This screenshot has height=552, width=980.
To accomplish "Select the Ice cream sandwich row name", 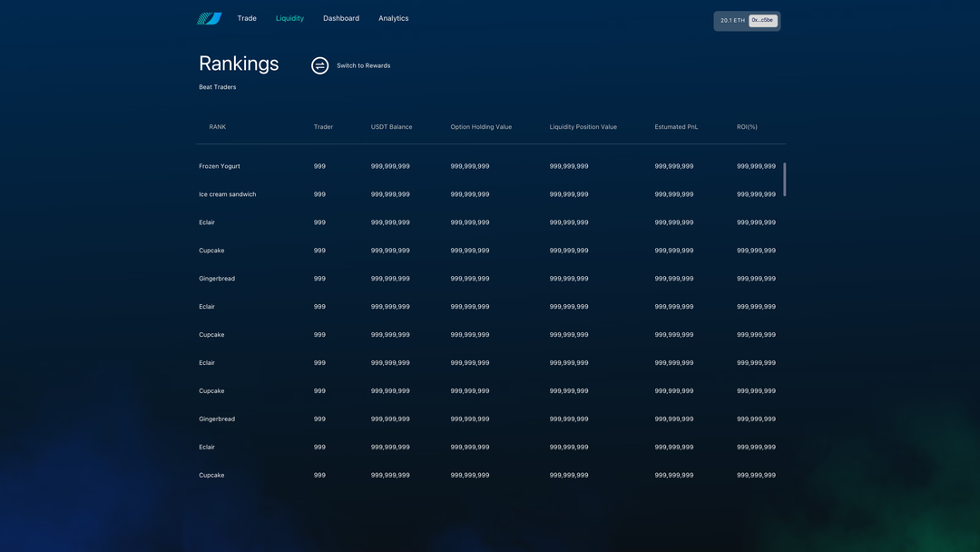I will (228, 194).
